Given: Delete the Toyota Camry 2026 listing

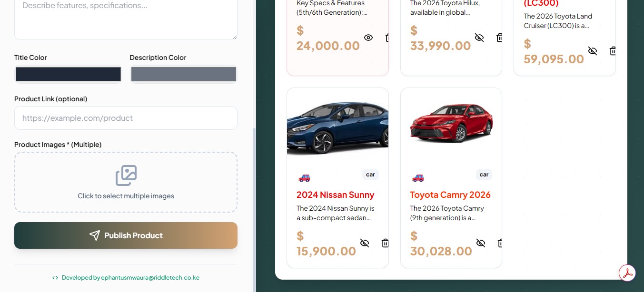Looking at the screenshot, I should (x=499, y=243).
